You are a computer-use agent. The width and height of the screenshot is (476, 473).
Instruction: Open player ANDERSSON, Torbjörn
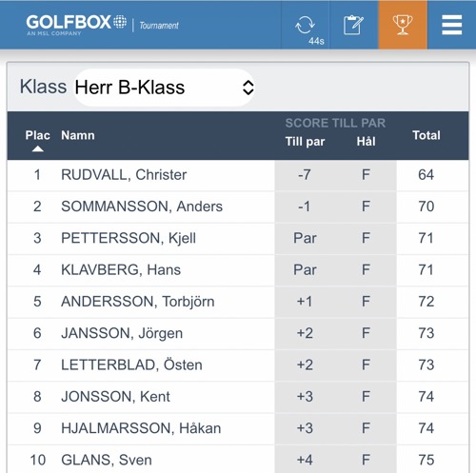click(138, 302)
